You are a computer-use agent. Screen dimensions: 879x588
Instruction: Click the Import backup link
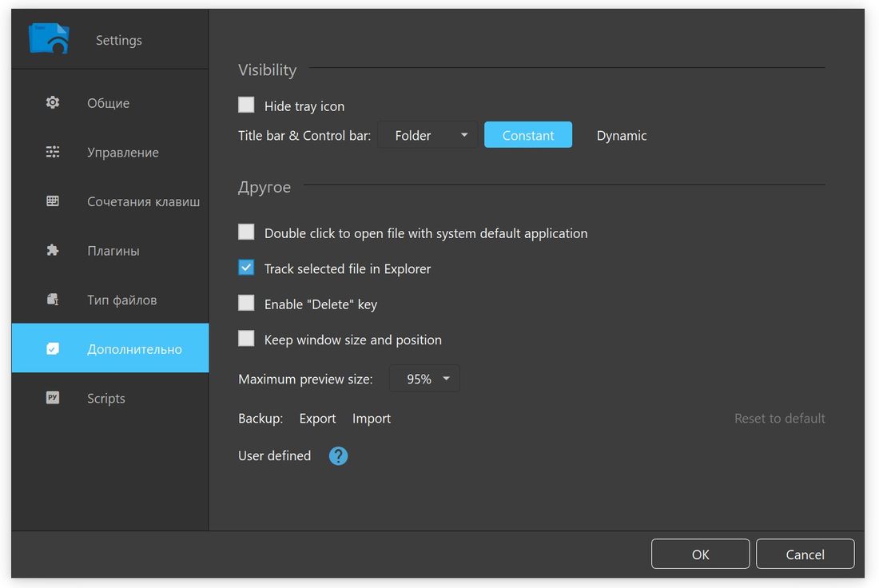[371, 418]
